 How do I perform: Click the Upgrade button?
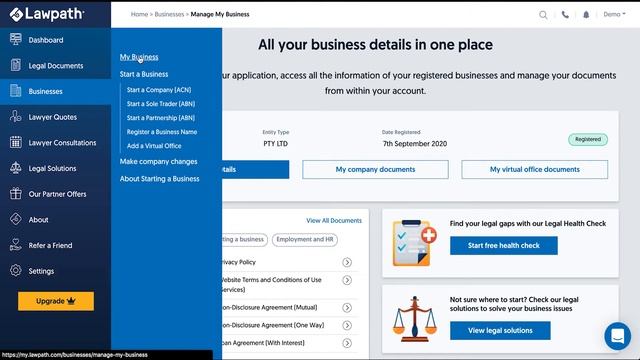[x=56, y=301]
